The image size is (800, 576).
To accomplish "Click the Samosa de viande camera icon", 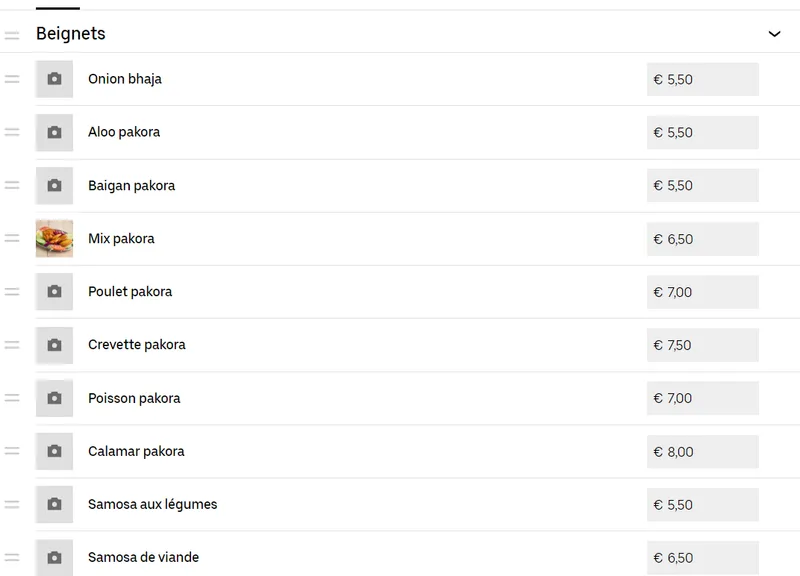I will [x=54, y=557].
